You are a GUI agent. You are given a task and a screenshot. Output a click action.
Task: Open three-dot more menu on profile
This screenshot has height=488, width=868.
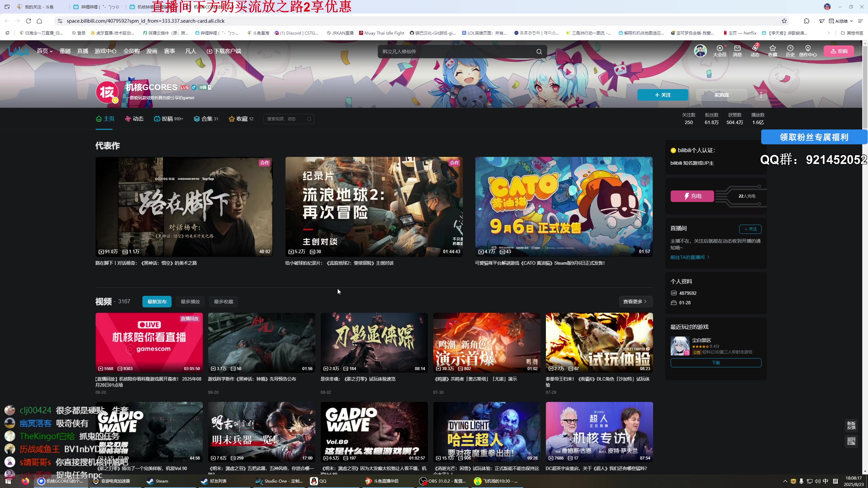click(x=761, y=95)
